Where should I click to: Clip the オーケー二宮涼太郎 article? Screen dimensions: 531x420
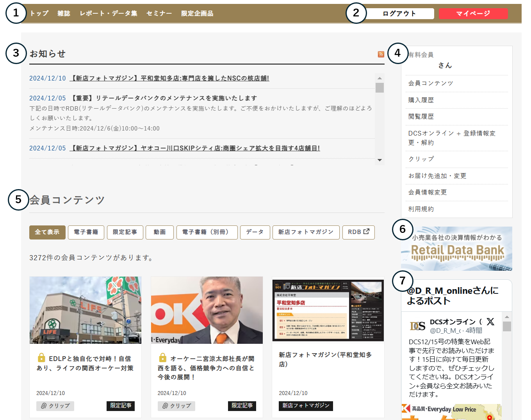point(176,406)
